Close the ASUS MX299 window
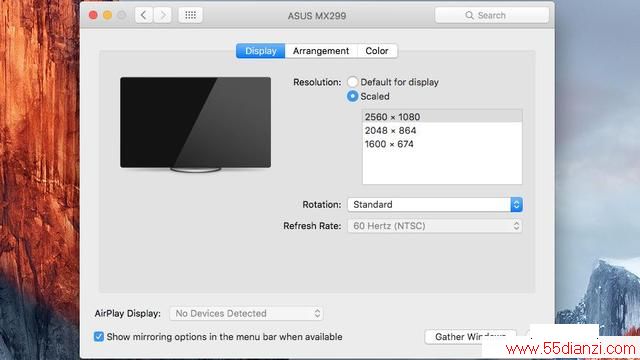Image resolution: width=640 pixels, height=360 pixels. pos(93,16)
